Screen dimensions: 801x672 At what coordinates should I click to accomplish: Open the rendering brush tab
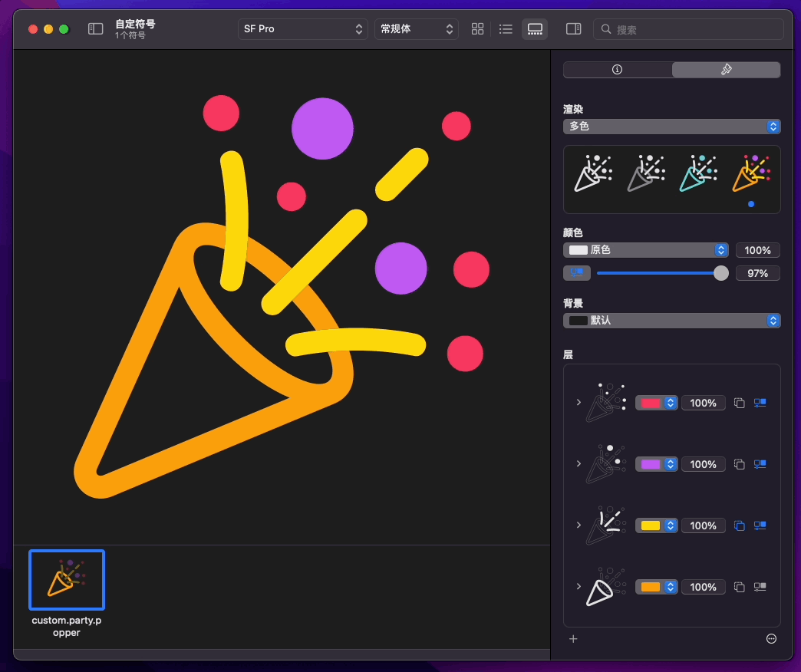(726, 70)
